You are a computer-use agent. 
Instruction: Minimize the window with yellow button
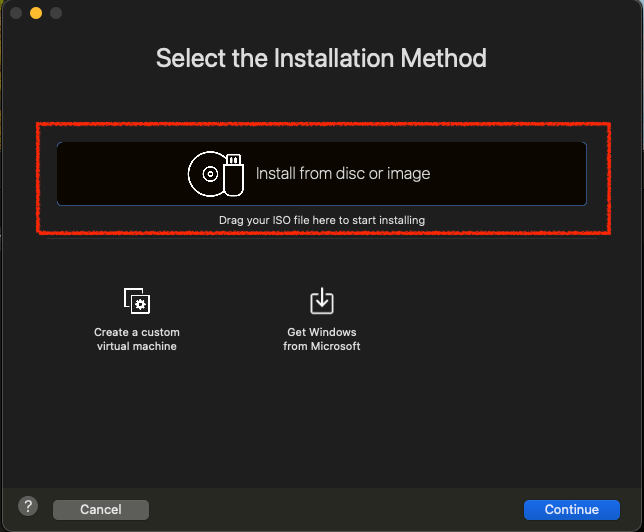click(x=35, y=13)
